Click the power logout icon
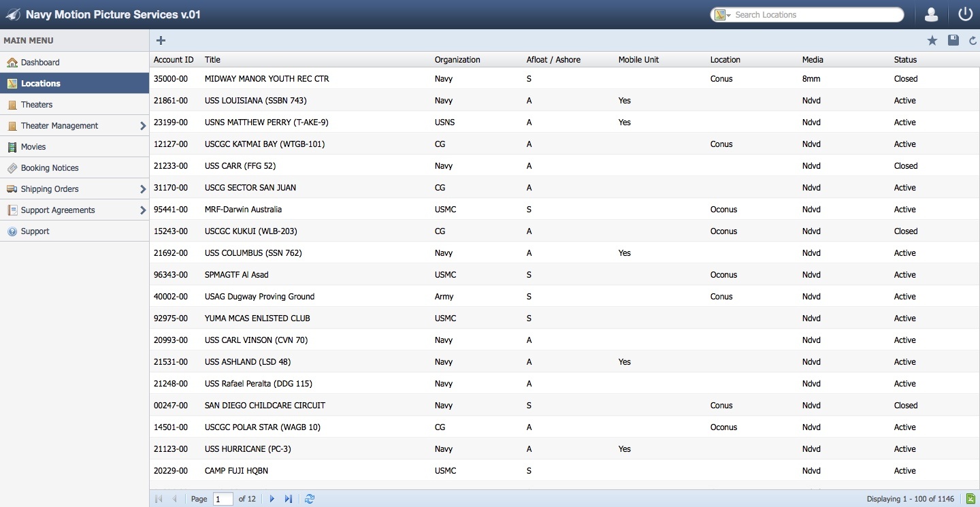The height and width of the screenshot is (507, 980). (965, 14)
